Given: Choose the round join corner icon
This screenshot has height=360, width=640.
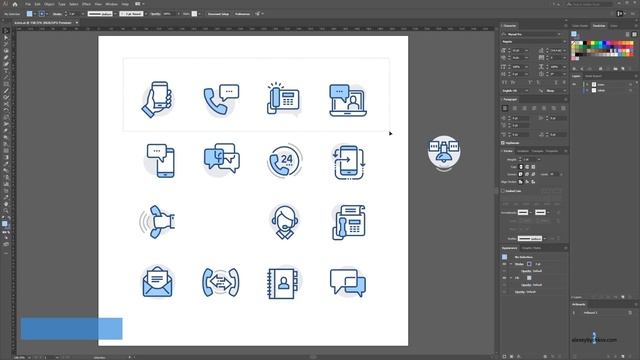Looking at the screenshot, I should pos(527,174).
